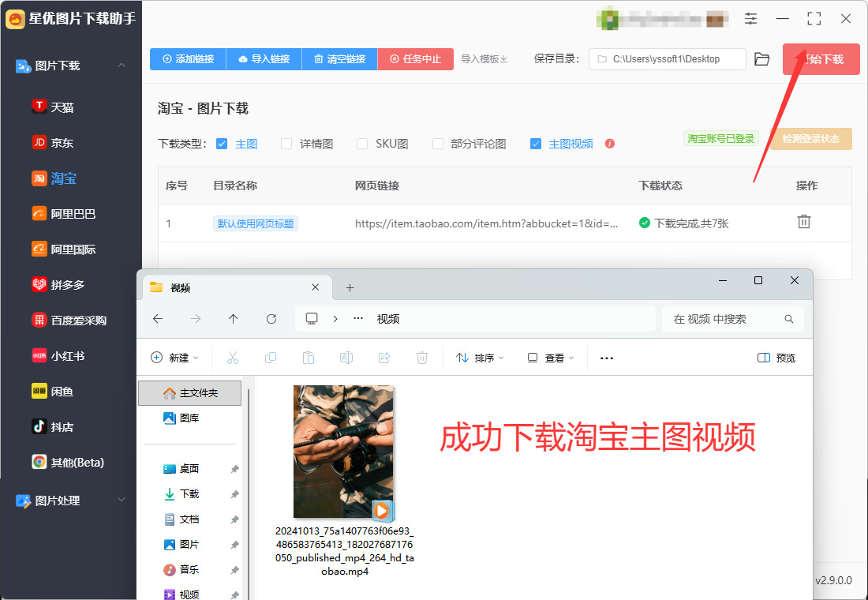
Task: Click the 清空链接 button
Action: pyautogui.click(x=340, y=58)
